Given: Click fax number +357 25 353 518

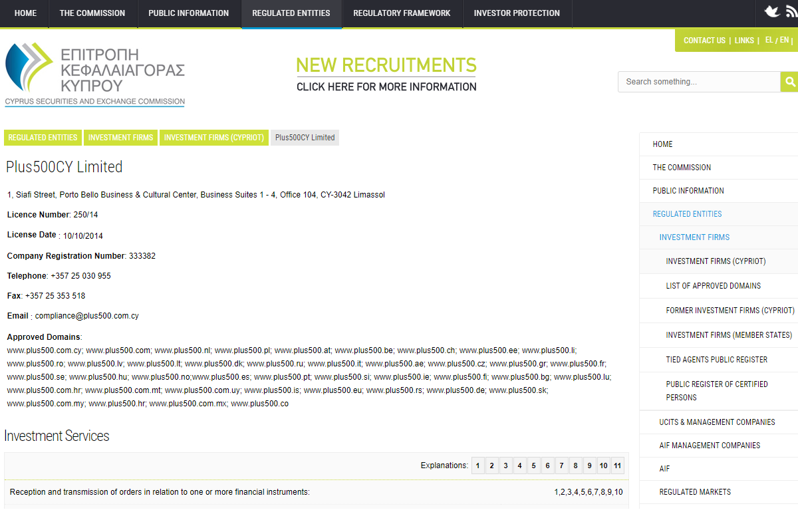Looking at the screenshot, I should click(55, 296).
